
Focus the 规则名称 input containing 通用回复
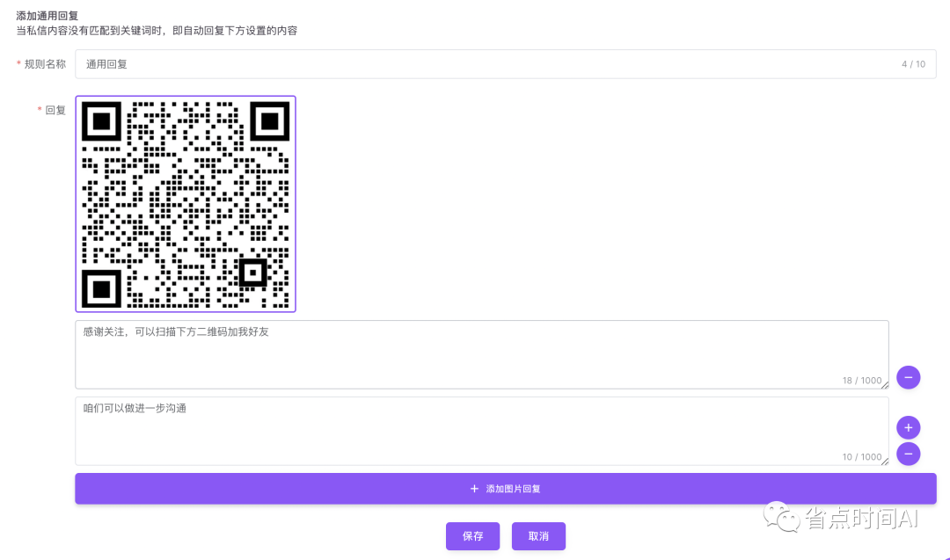click(x=505, y=64)
